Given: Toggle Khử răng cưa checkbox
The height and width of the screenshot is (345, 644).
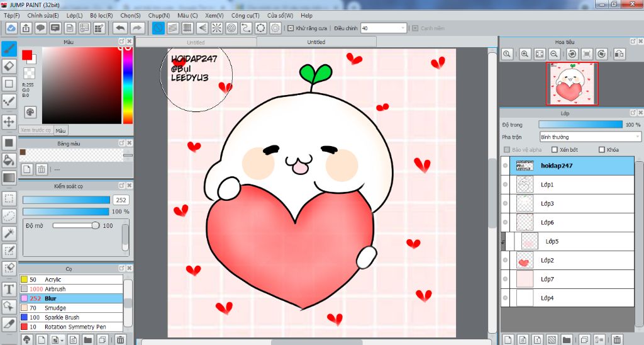Looking at the screenshot, I should pos(291,28).
